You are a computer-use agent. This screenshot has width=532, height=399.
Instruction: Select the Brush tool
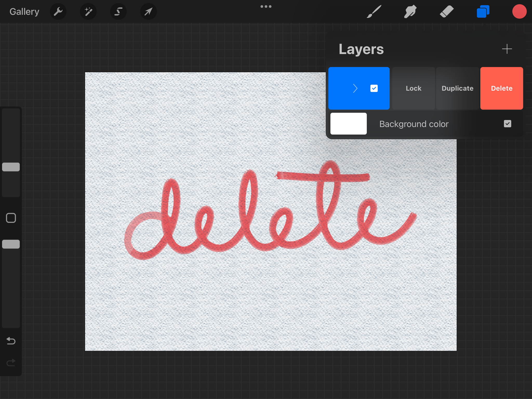(x=374, y=11)
